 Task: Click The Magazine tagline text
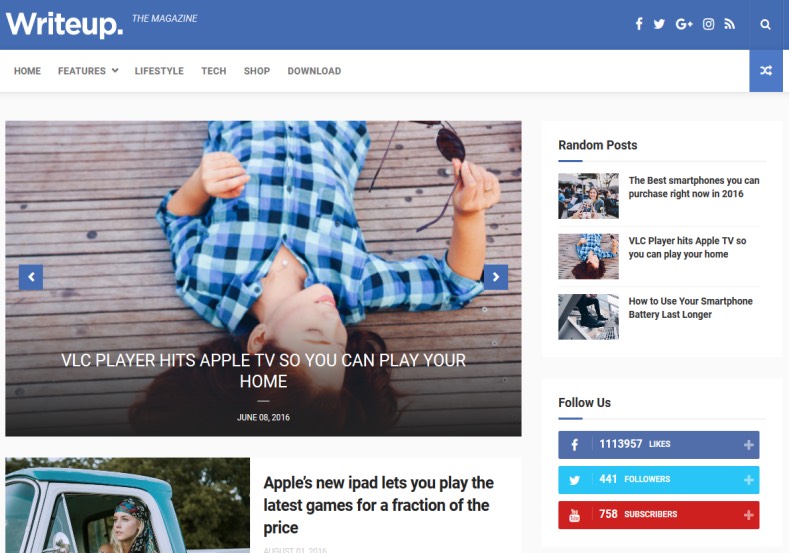click(165, 19)
